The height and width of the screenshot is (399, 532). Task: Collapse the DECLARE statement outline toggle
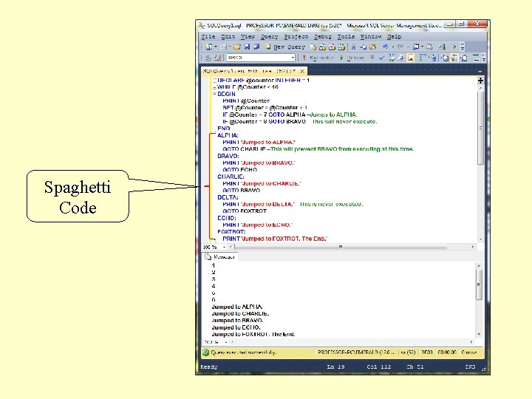[214, 80]
